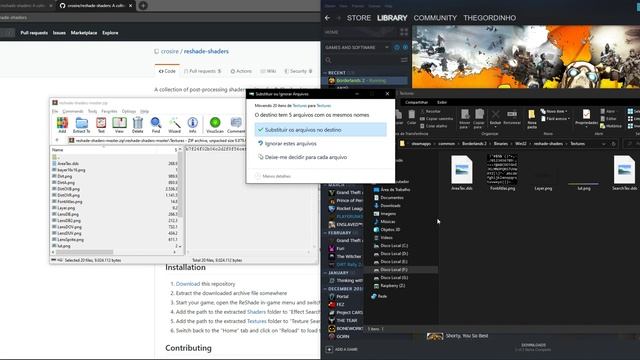
Task: Open the Steam STORE tab
Action: pyautogui.click(x=359, y=18)
